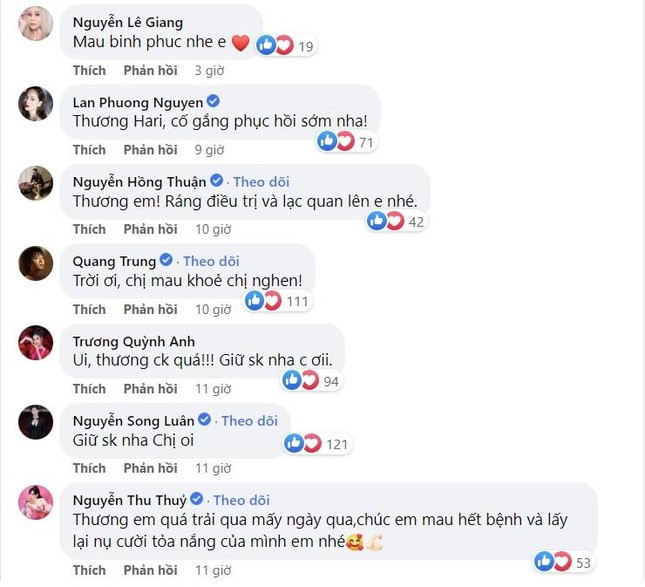Click Theo dõi next to Nguyễn Song Luân
This screenshot has width=645, height=587.
[250, 421]
